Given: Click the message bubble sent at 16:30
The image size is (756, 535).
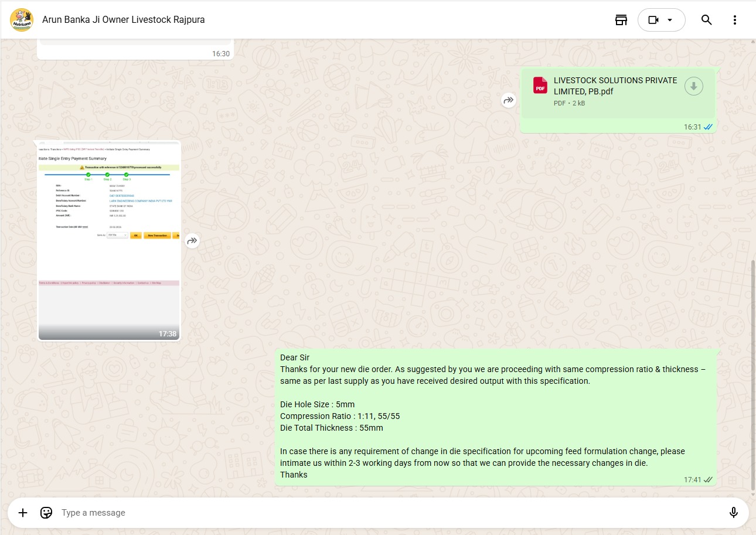Looking at the screenshot, I should [x=135, y=50].
